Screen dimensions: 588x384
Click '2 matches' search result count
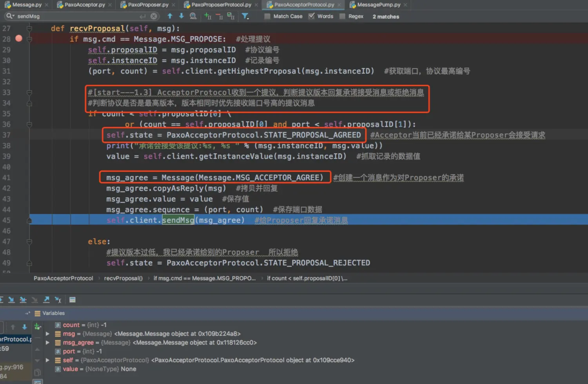(x=386, y=16)
